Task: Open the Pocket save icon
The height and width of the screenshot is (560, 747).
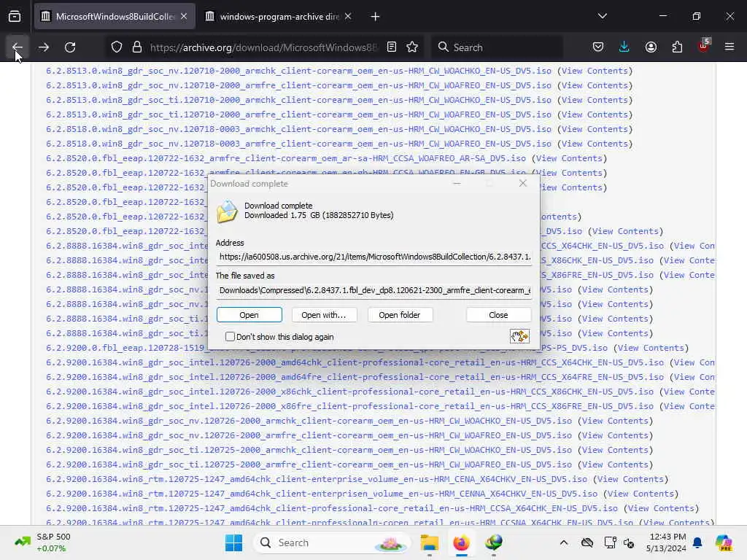Action: coord(598,47)
